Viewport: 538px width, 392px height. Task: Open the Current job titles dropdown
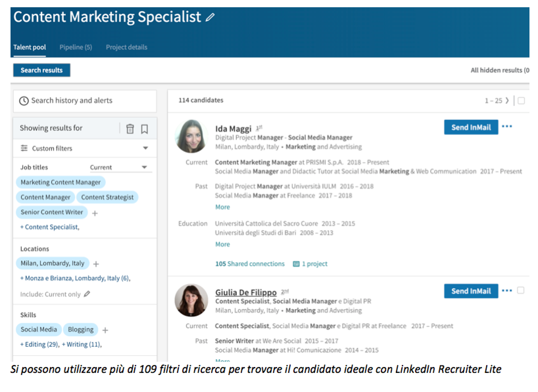(144, 167)
